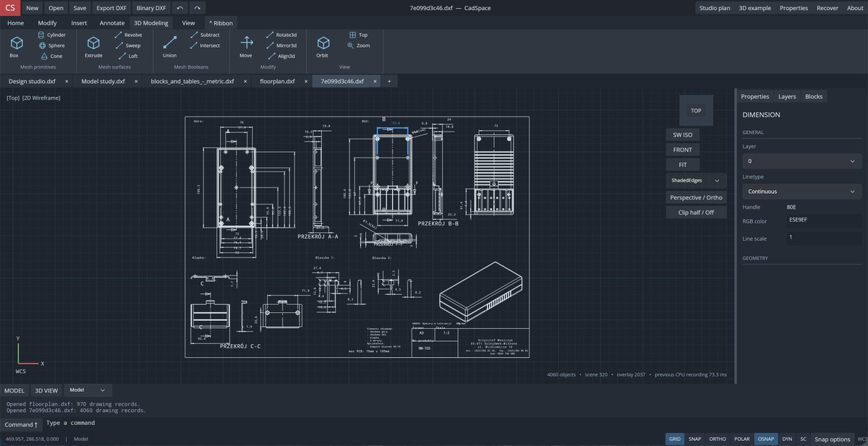868x446 pixels.
Task: Choose the Subtract boolean tool
Action: pyautogui.click(x=205, y=35)
